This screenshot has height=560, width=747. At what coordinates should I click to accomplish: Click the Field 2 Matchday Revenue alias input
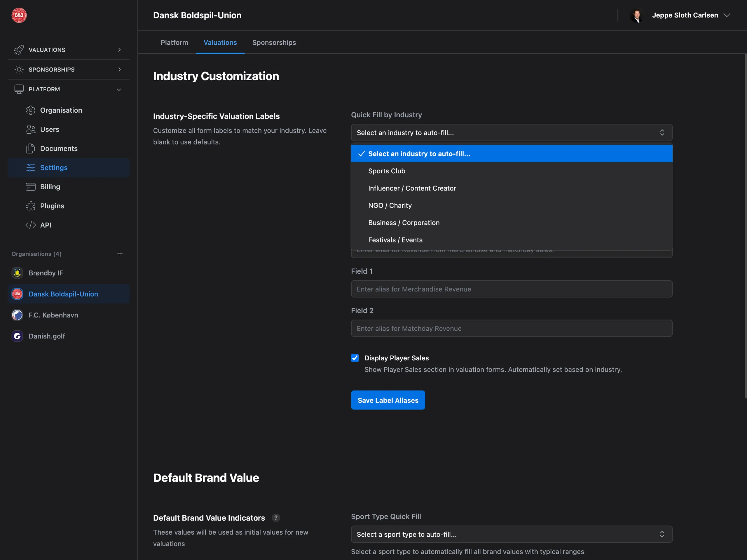tap(512, 328)
